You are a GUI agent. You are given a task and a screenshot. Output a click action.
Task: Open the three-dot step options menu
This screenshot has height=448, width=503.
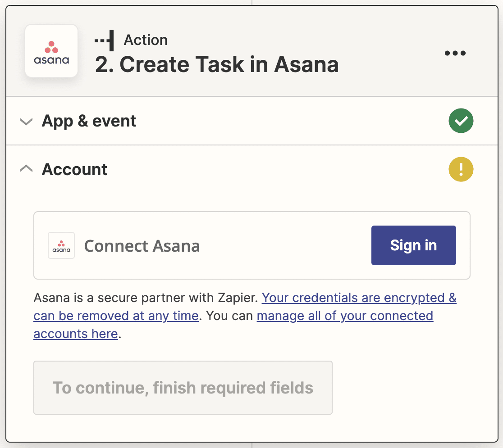[x=455, y=53]
